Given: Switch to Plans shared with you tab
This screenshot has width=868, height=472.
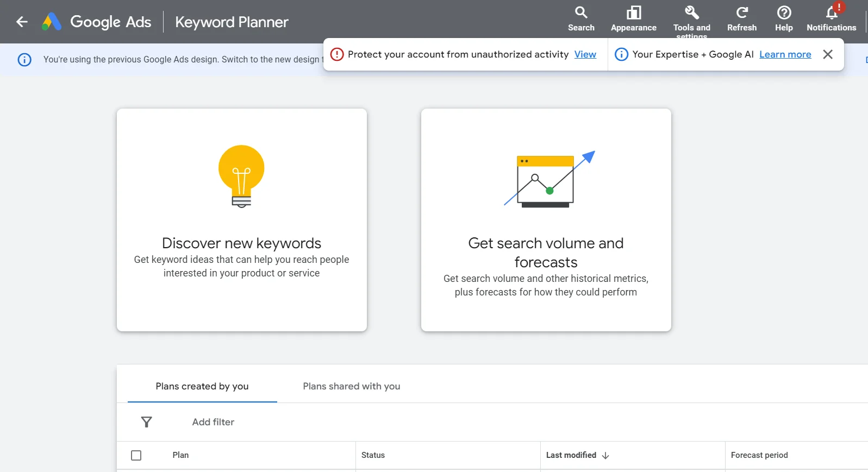Looking at the screenshot, I should click(352, 386).
